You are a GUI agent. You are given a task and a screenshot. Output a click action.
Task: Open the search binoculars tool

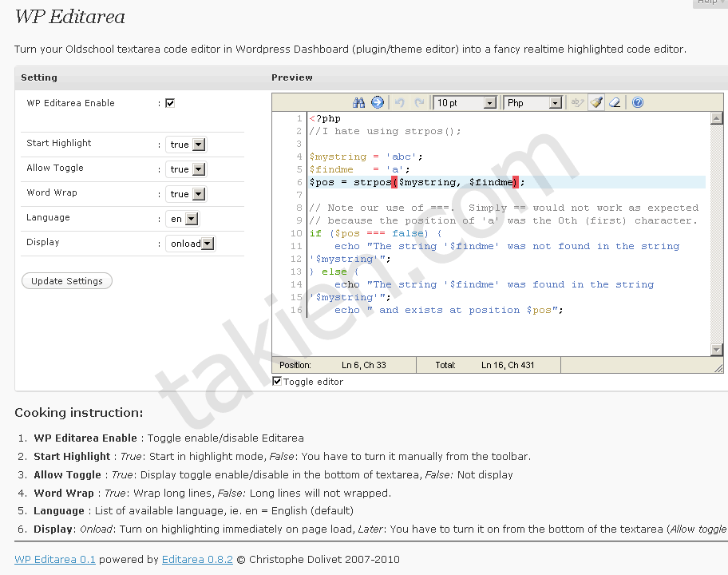358,103
